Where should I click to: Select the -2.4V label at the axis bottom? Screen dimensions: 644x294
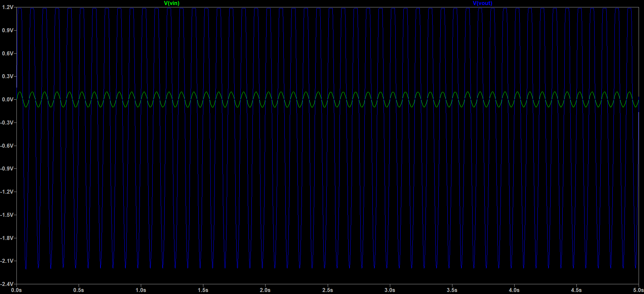tap(7, 284)
